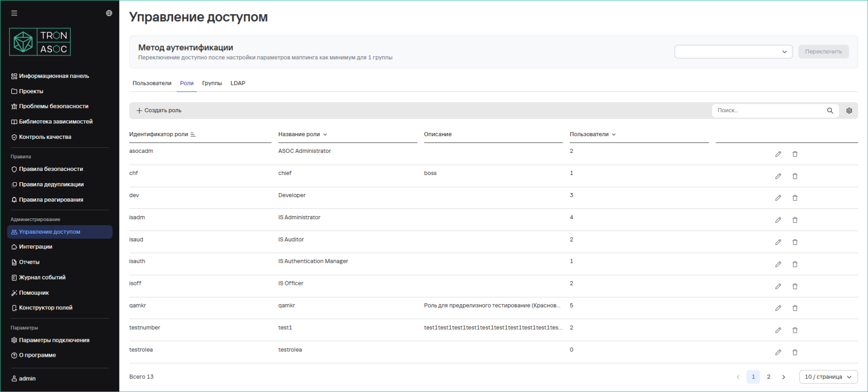Go to page 2 of roles
Image resolution: width=868 pixels, height=392 pixels.
coord(768,377)
